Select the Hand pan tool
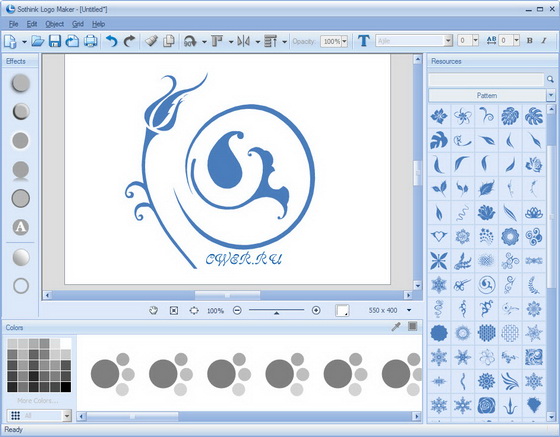The image size is (560, 437). (x=154, y=310)
